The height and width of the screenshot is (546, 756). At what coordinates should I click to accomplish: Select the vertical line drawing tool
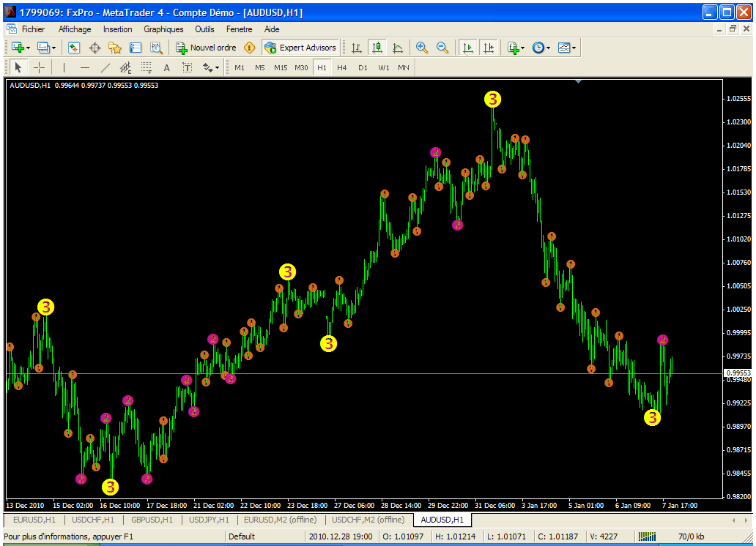click(x=64, y=67)
